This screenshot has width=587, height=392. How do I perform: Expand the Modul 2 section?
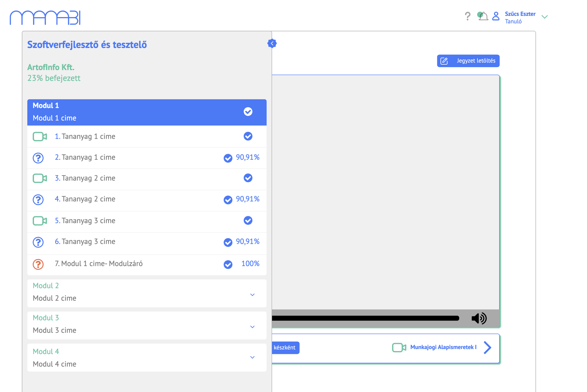click(252, 295)
